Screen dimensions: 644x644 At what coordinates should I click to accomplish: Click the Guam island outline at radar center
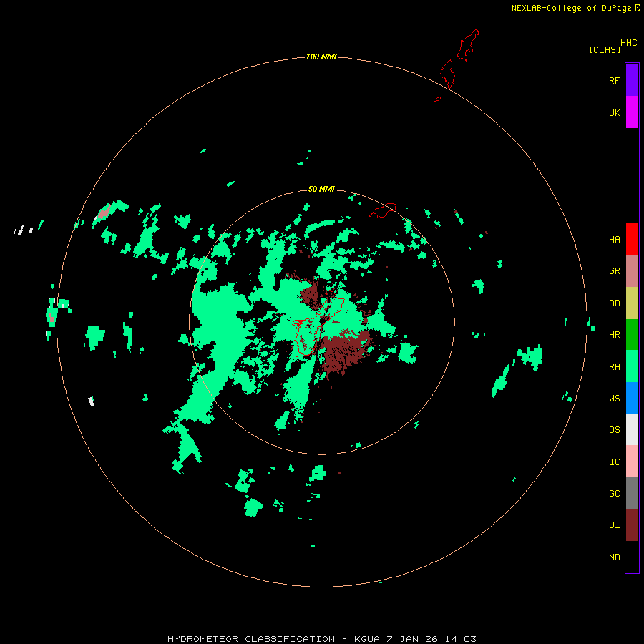pyautogui.click(x=318, y=323)
